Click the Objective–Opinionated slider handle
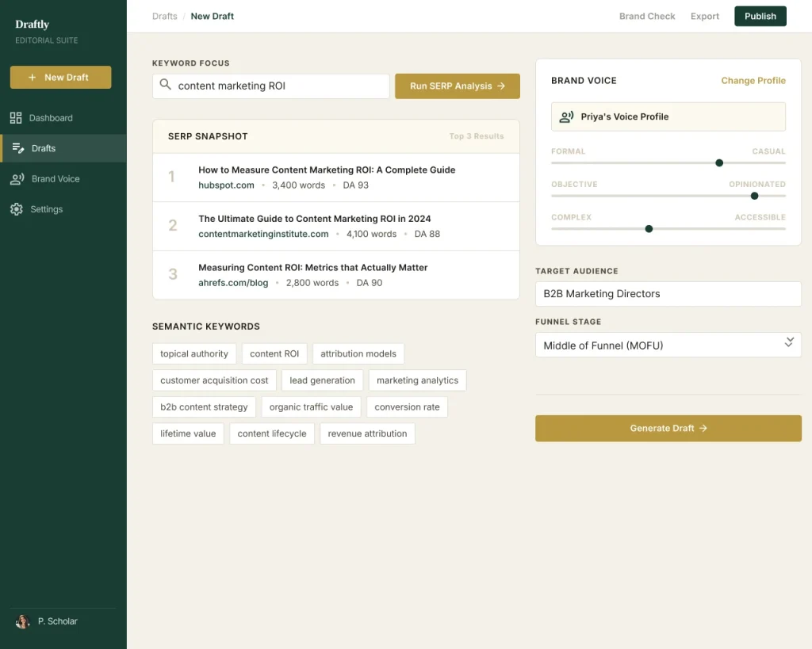This screenshot has height=649, width=812. point(755,197)
